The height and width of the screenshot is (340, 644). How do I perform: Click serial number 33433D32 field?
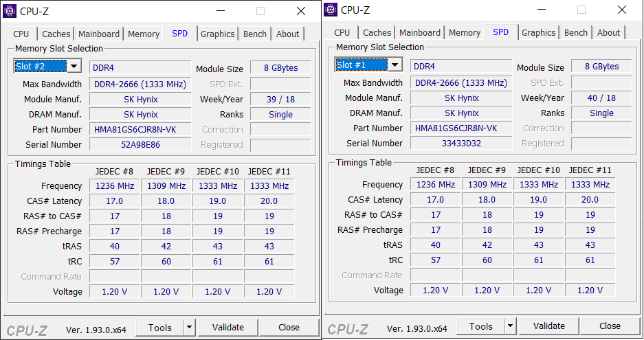coord(461,144)
